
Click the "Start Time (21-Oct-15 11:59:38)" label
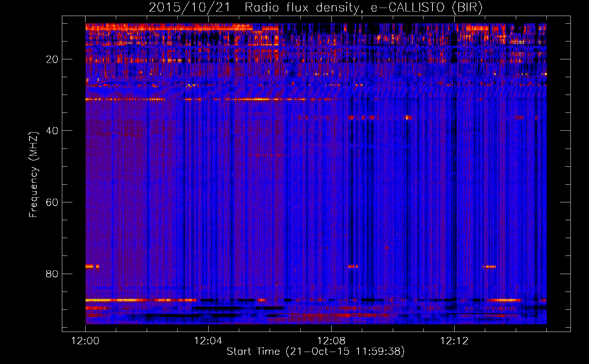[316, 352]
